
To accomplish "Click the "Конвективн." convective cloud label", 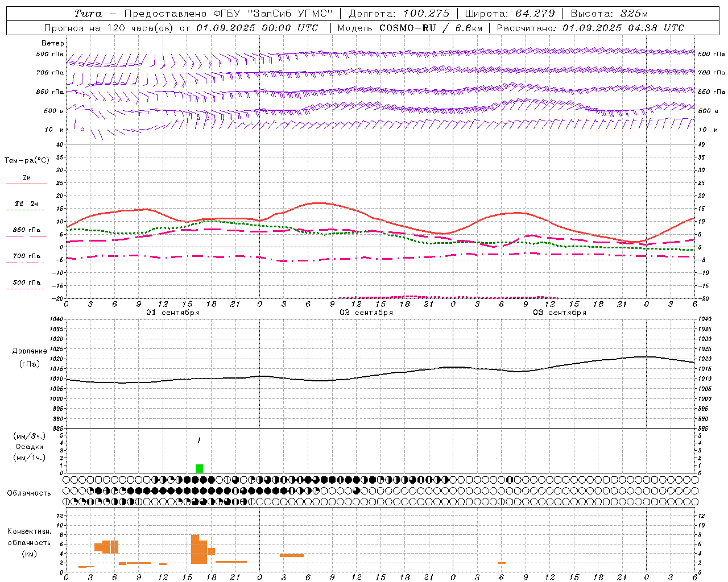I will tap(29, 531).
